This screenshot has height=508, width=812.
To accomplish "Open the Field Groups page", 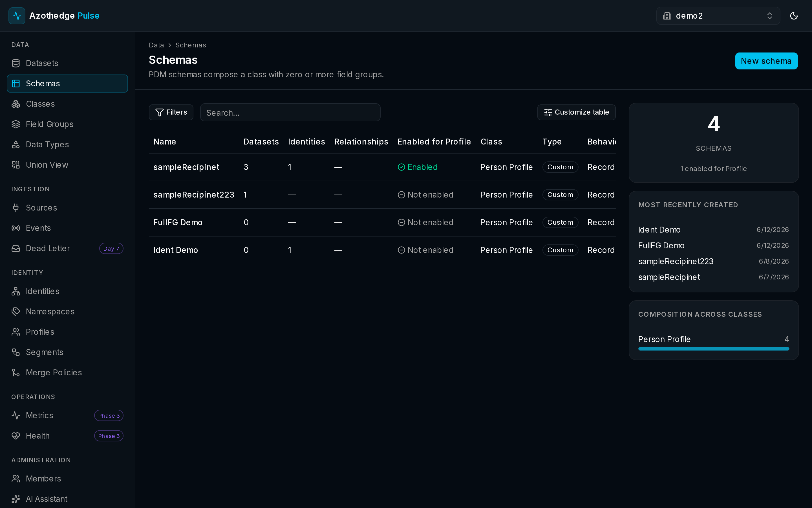I will click(67, 124).
